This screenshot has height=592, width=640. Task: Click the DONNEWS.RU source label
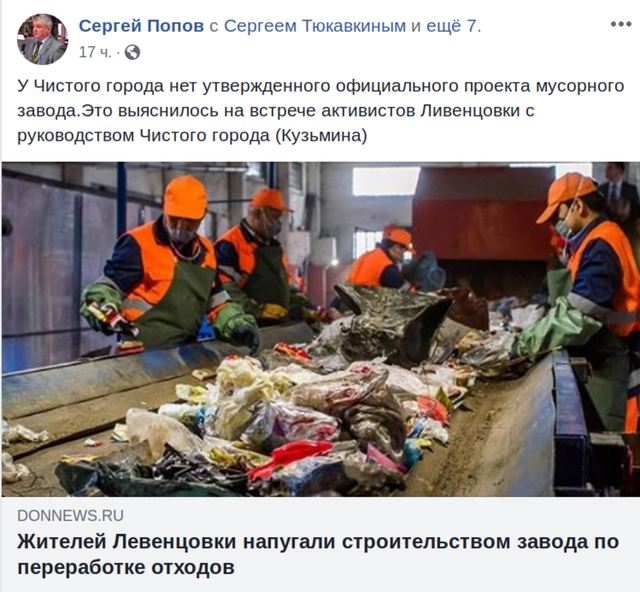click(70, 516)
